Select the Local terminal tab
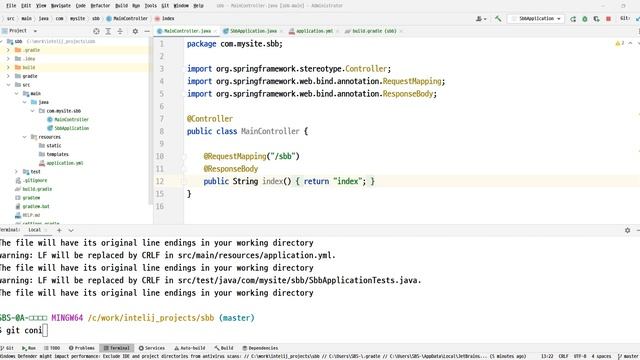The height and width of the screenshot is (360, 640). [x=35, y=230]
